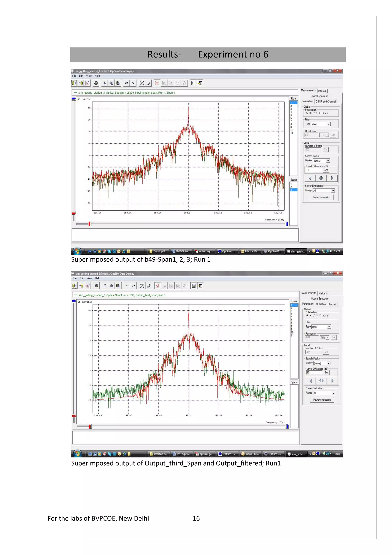Click Start orb on taskbar showing 15:29
The height and width of the screenshot is (555, 392).
click(77, 251)
